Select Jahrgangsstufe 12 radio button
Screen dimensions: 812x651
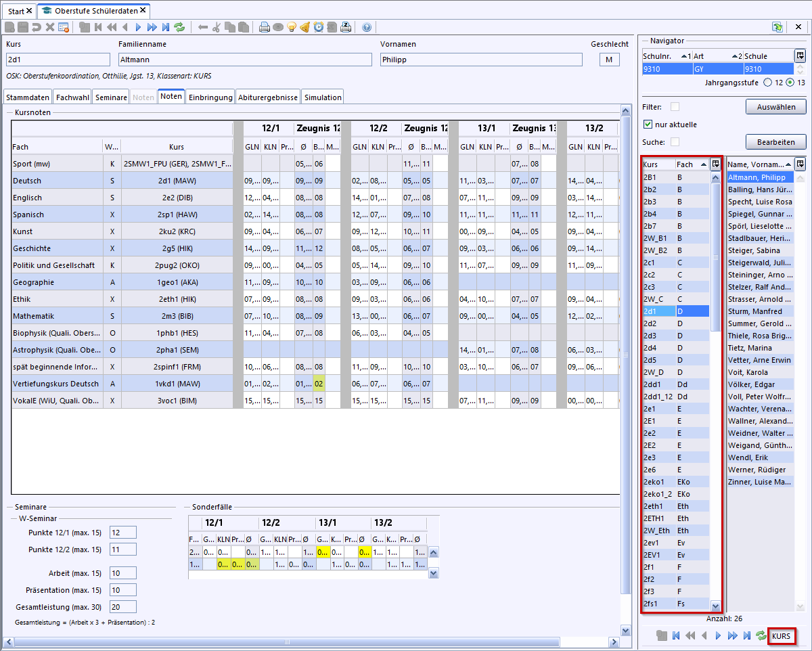point(767,83)
